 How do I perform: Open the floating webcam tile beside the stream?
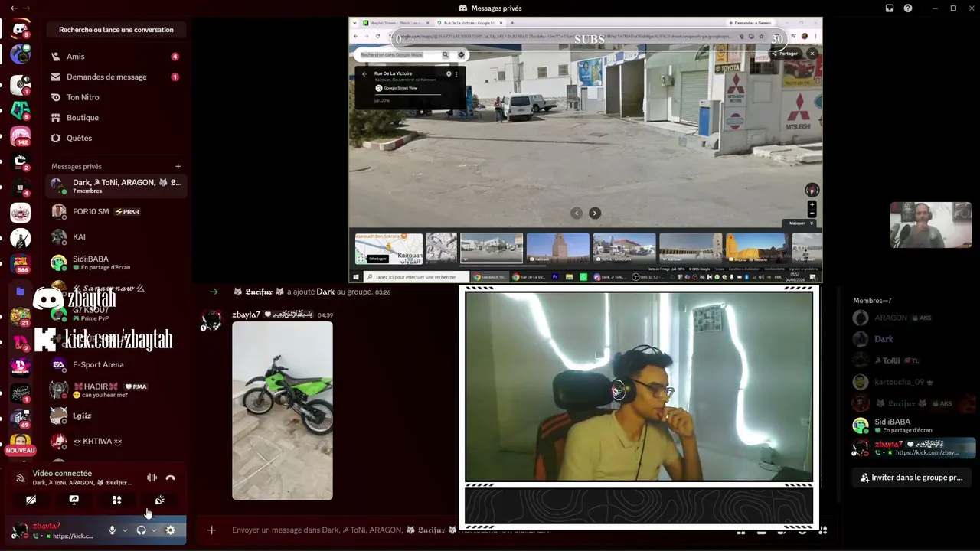930,225
